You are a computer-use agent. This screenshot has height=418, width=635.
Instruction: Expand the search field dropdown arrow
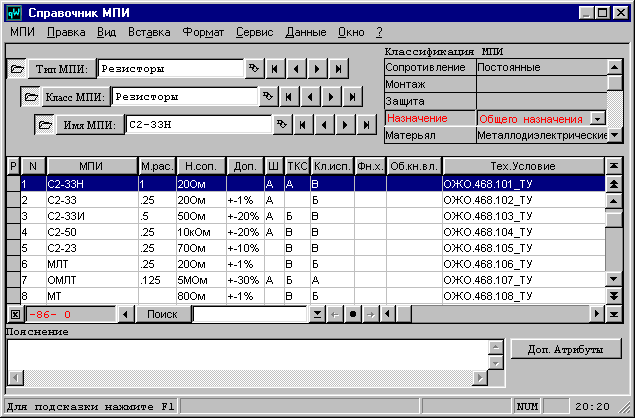(x=317, y=314)
